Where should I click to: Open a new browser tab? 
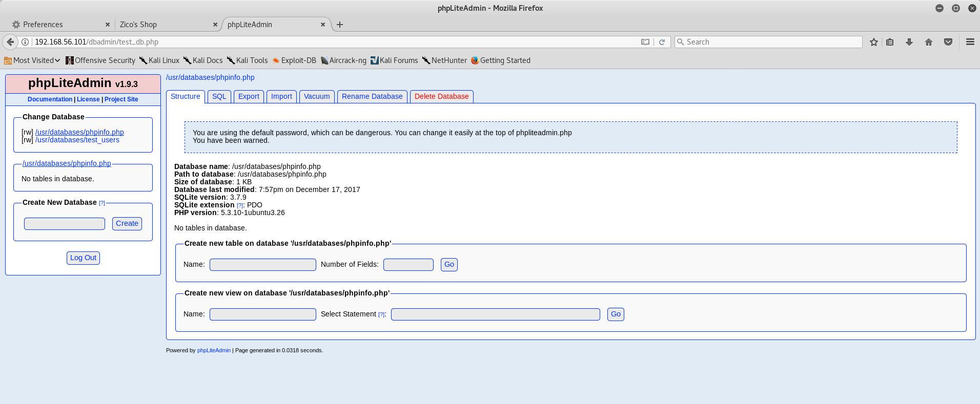coord(340,25)
